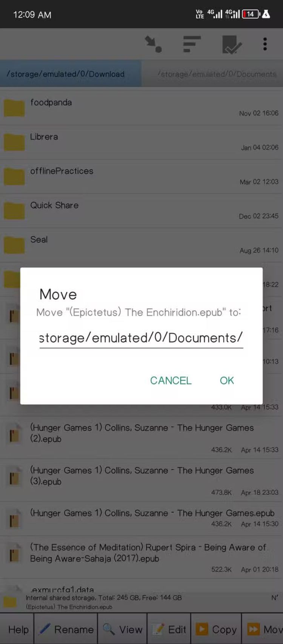Edit the destination path field
Image resolution: width=283 pixels, height=644 pixels.
[x=141, y=338]
